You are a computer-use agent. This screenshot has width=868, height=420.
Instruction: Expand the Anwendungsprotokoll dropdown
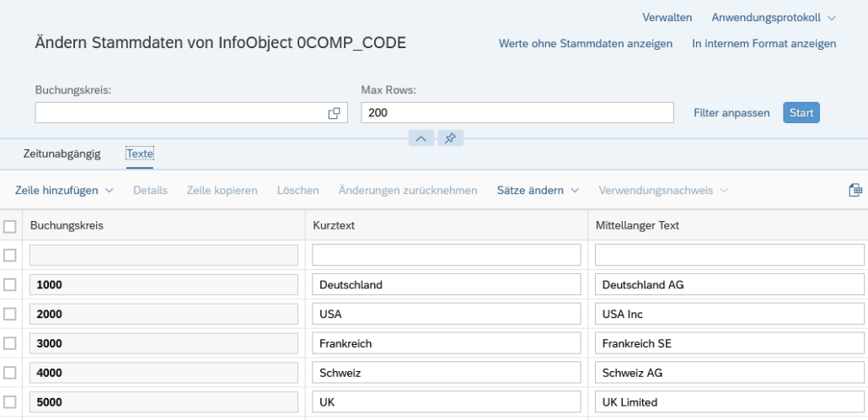[x=774, y=18]
